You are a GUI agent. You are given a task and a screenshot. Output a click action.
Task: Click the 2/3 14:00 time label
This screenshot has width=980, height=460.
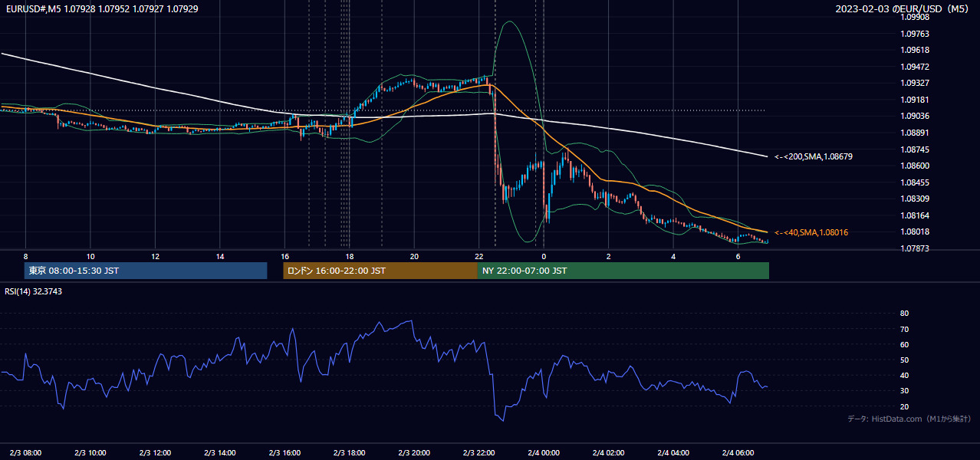pos(219,453)
